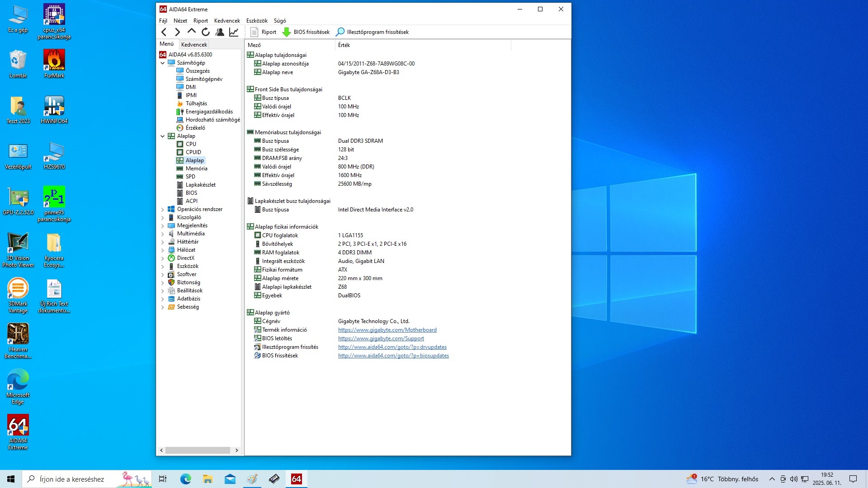Expand Háttértár tree node

(163, 242)
